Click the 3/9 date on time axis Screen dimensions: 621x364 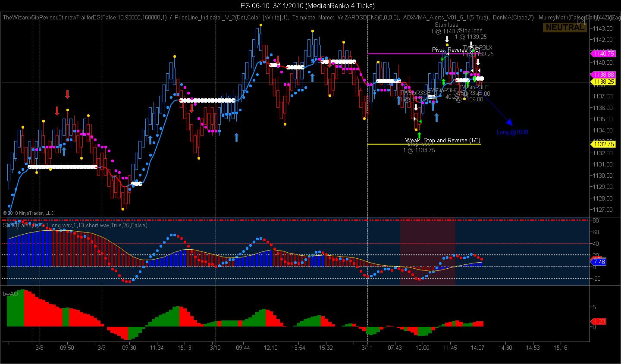coord(101,348)
